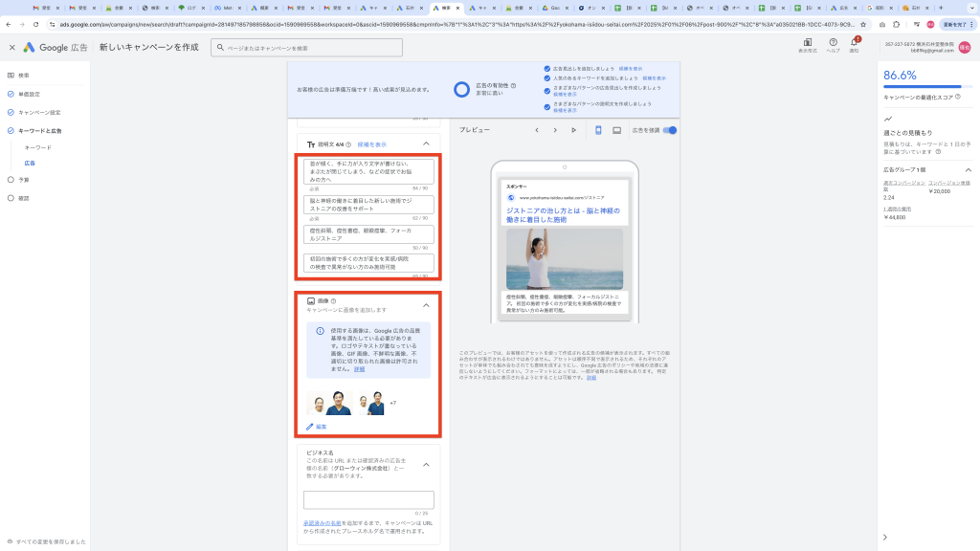Click the 表示形式 appearance icon
The image size is (980, 551).
point(808,43)
